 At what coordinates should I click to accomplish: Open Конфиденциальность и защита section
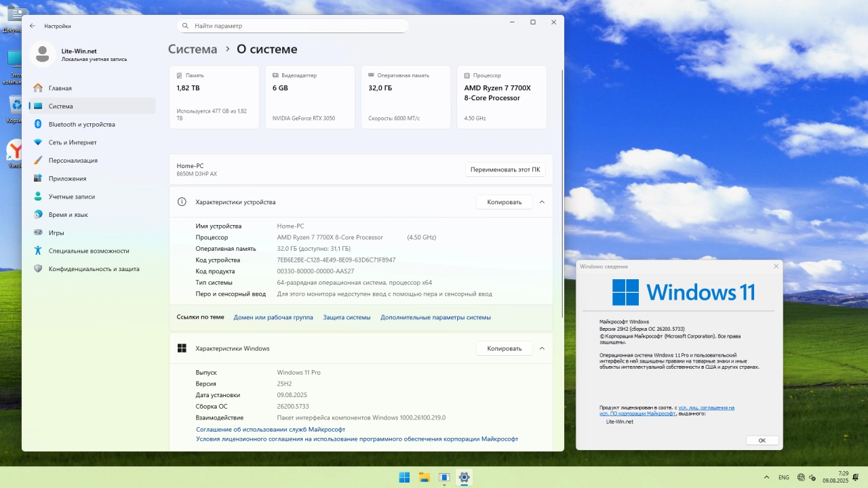[92, 268]
